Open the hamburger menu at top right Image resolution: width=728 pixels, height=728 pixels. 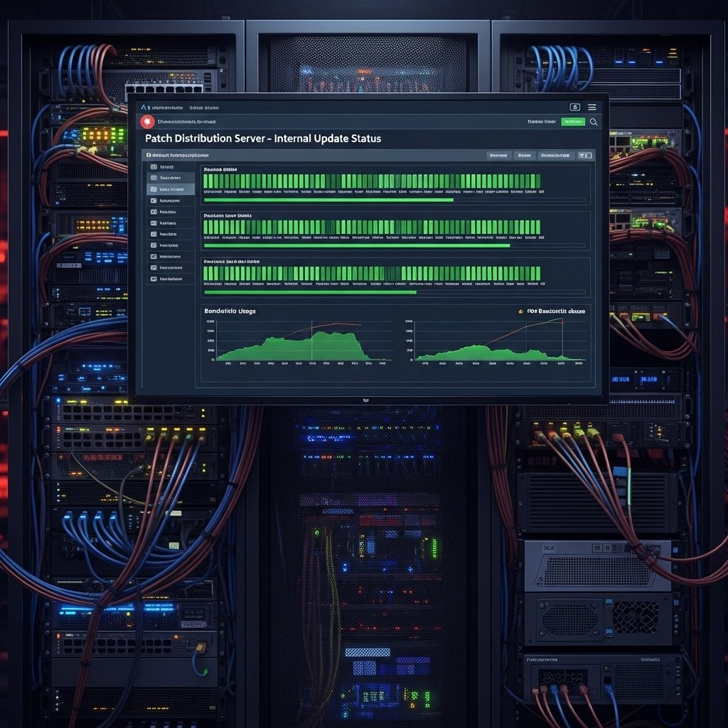coord(591,107)
